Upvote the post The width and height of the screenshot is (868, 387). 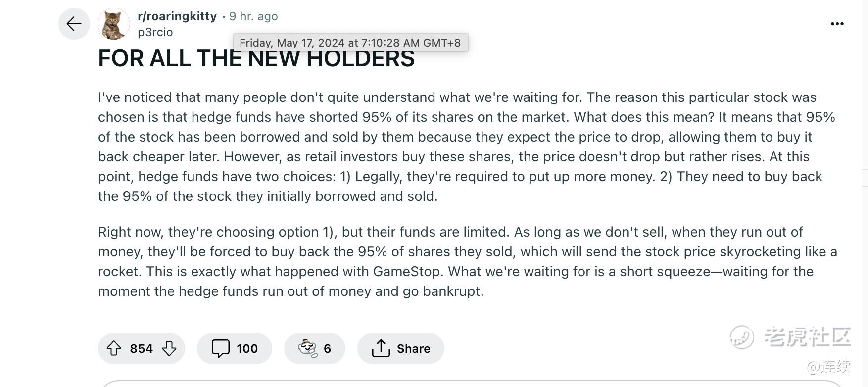114,348
